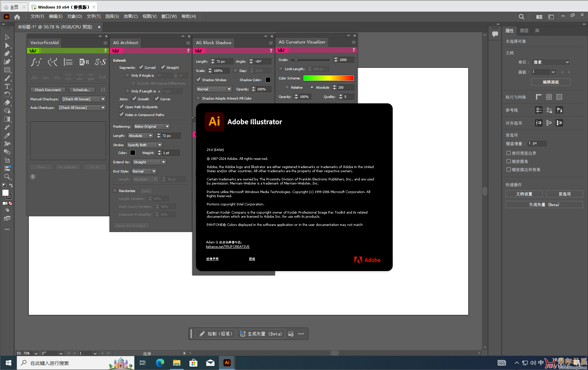
Task: Click the Shadow Color black swatch
Action: tap(268, 80)
